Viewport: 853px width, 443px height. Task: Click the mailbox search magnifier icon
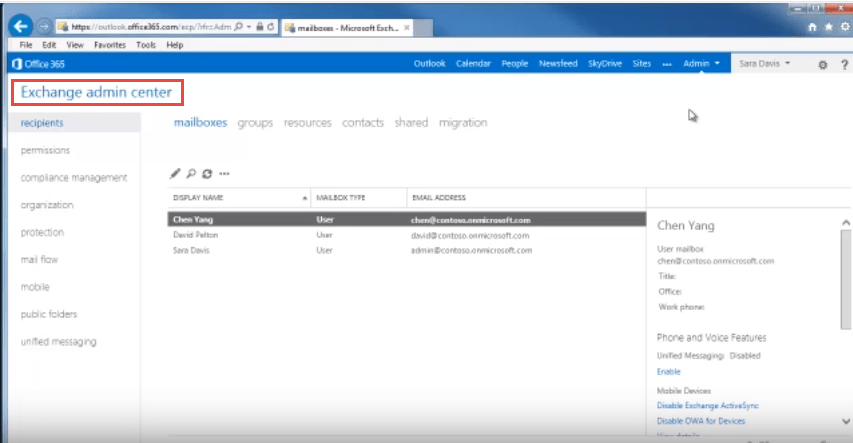click(191, 174)
